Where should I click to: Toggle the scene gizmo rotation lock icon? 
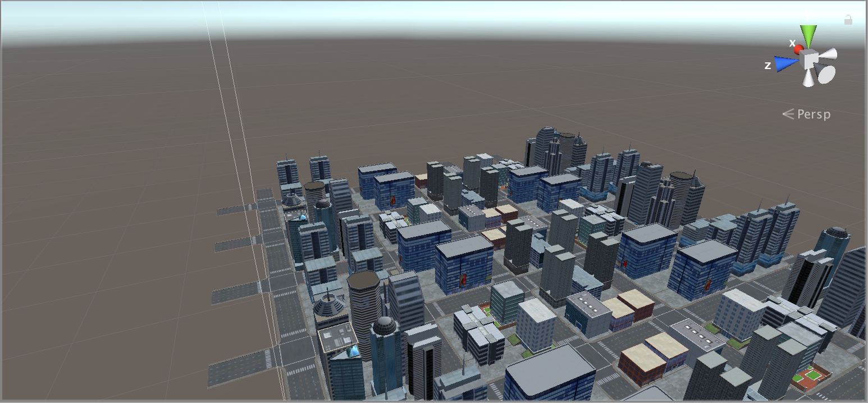coord(848,20)
